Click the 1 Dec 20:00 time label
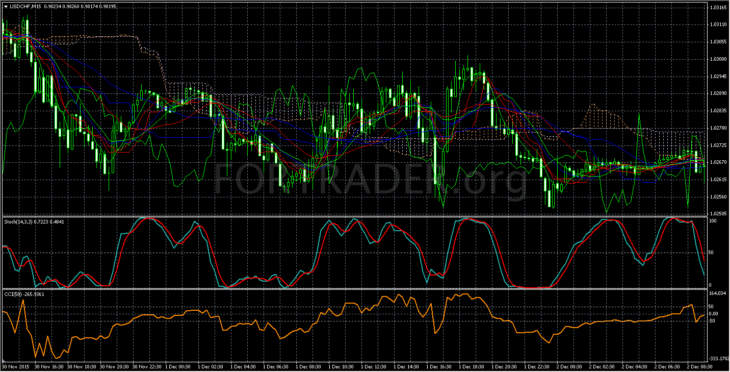 (505, 367)
